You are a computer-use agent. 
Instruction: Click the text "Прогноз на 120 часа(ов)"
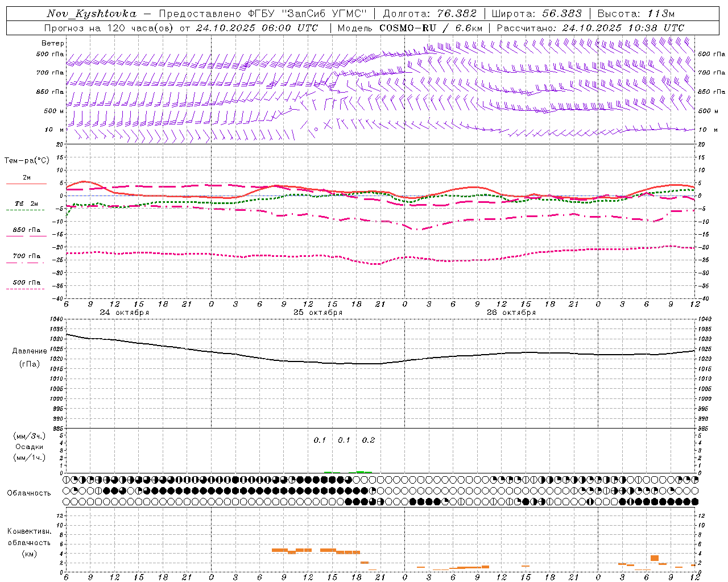click(109, 28)
